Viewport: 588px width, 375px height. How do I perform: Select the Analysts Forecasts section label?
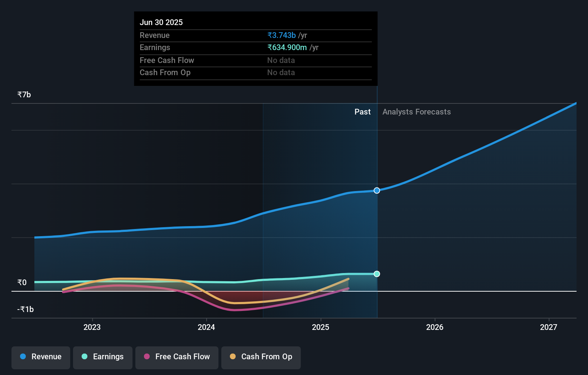pos(416,112)
